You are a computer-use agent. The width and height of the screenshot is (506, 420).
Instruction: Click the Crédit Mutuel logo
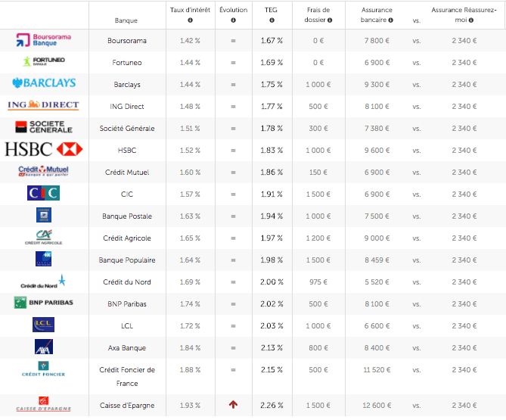44,172
